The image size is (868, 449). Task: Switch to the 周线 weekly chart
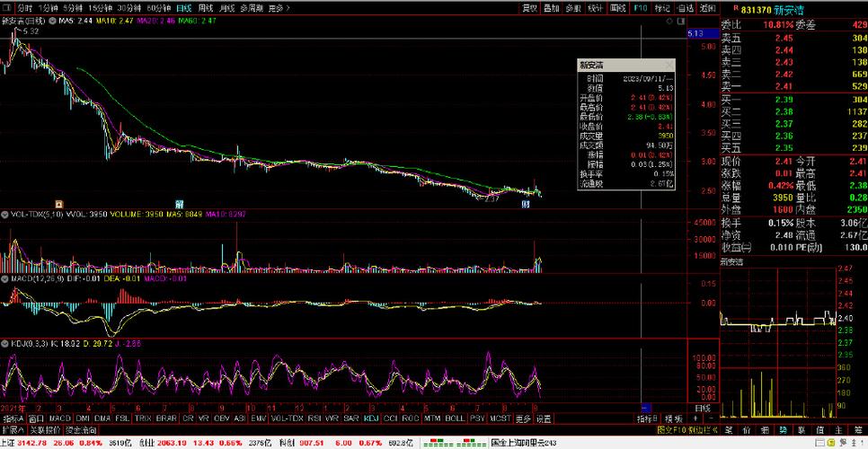coord(206,8)
